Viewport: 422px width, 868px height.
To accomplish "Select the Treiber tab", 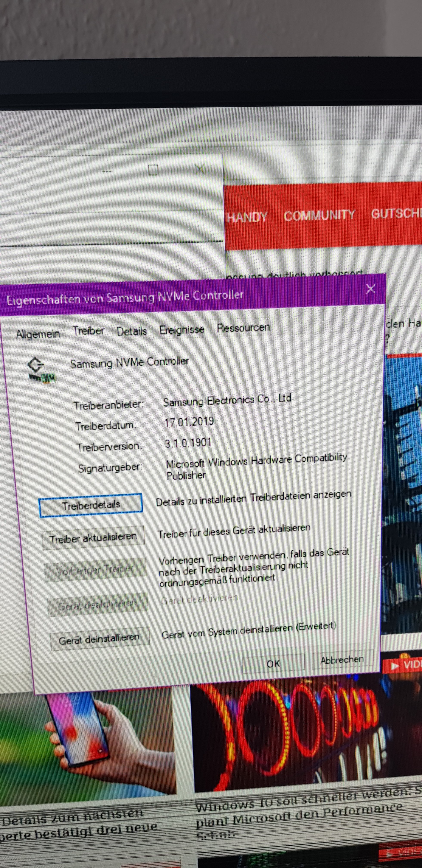I will [x=88, y=331].
